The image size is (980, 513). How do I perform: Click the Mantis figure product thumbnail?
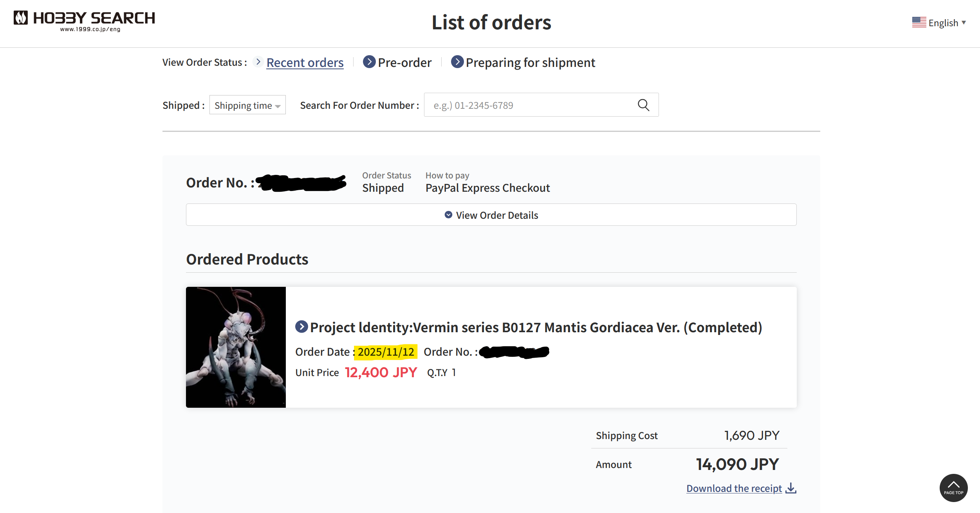click(236, 347)
